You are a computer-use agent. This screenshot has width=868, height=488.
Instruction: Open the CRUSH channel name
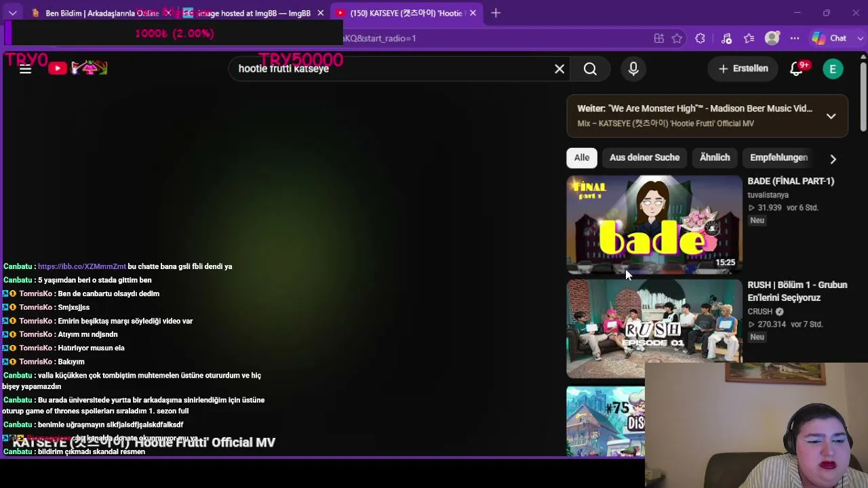point(760,311)
